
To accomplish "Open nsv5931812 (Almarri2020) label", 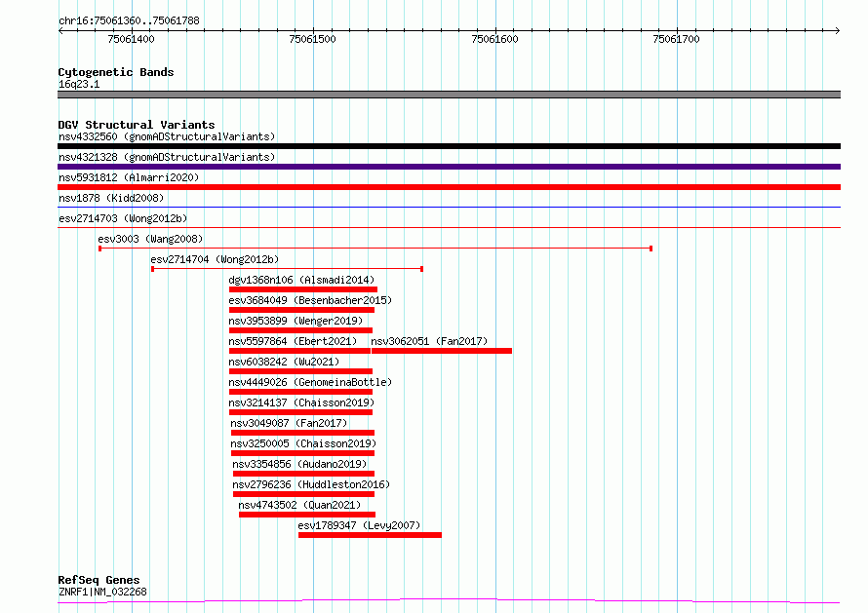I will (129, 177).
